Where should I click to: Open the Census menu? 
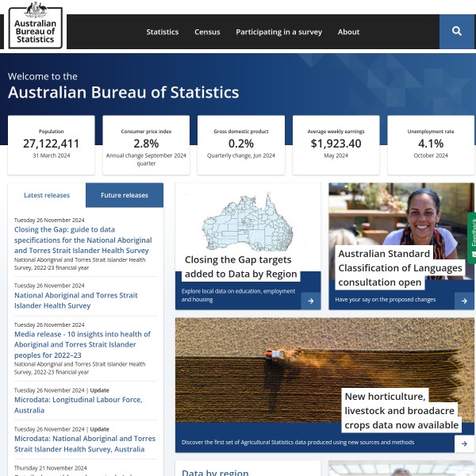pyautogui.click(x=207, y=33)
